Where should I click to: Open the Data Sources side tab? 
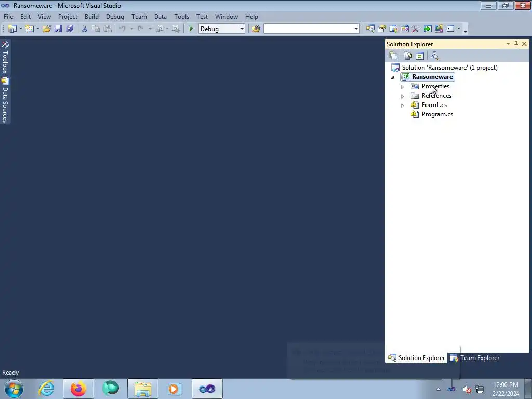click(5, 100)
